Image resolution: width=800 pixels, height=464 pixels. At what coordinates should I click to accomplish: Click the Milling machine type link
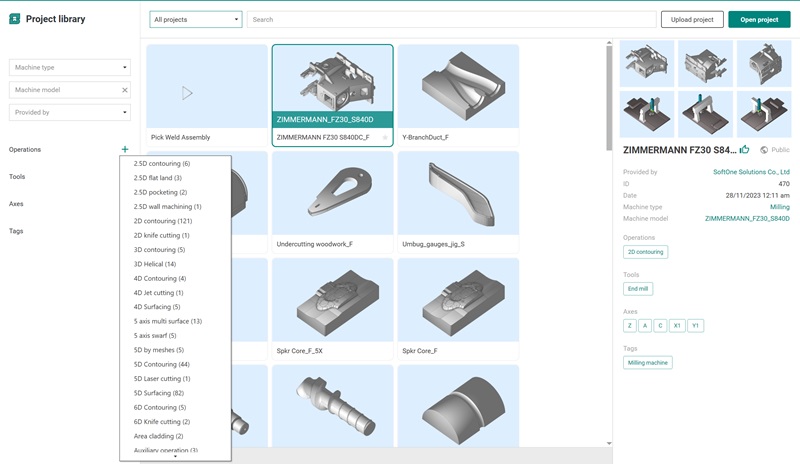click(780, 207)
